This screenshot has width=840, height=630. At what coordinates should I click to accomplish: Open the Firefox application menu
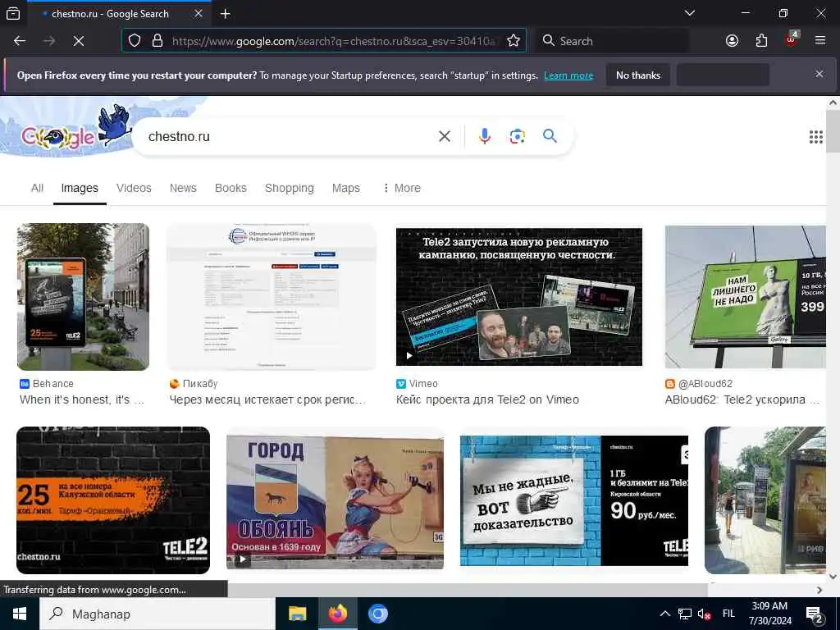820,41
